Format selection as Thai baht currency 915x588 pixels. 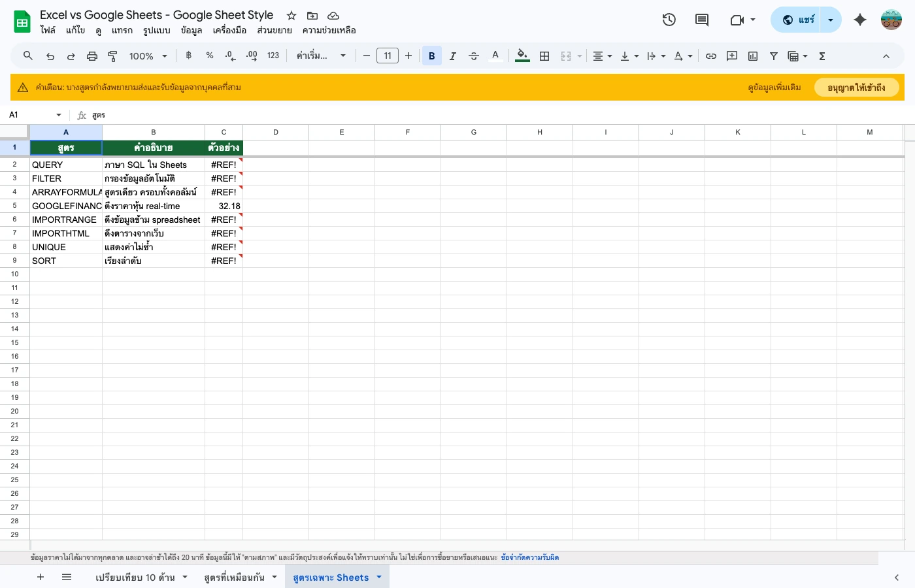(188, 56)
